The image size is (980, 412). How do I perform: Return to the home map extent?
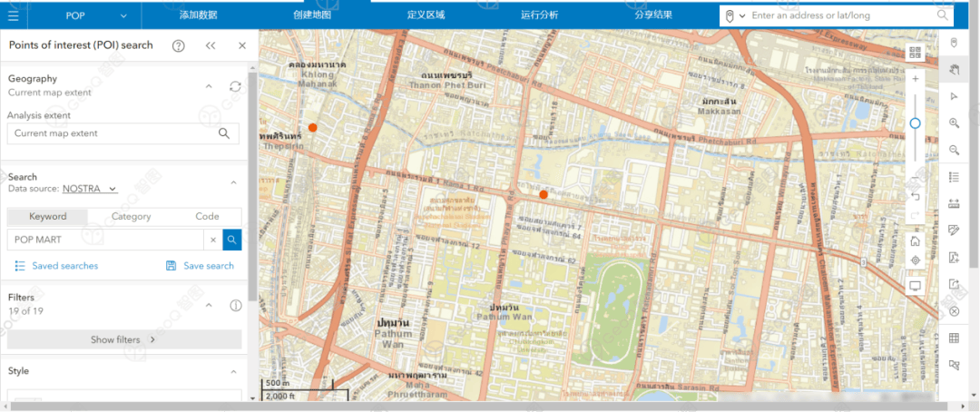915,241
